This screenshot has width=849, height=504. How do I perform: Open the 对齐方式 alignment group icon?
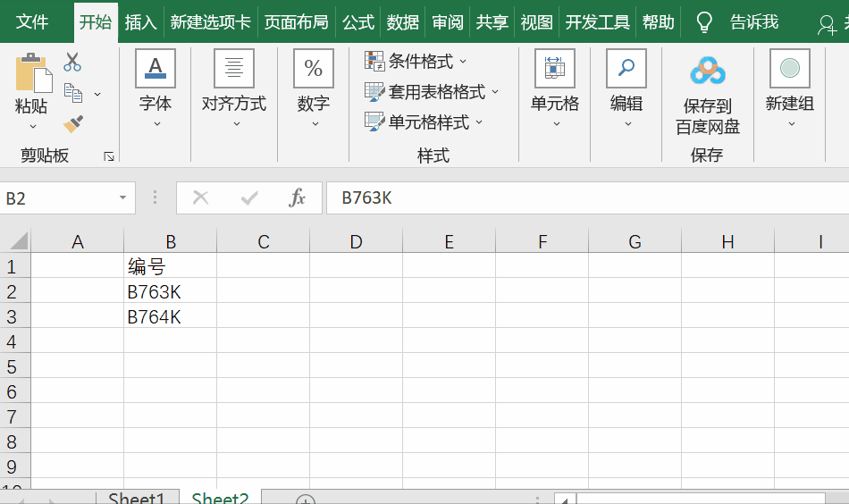pyautogui.click(x=234, y=68)
